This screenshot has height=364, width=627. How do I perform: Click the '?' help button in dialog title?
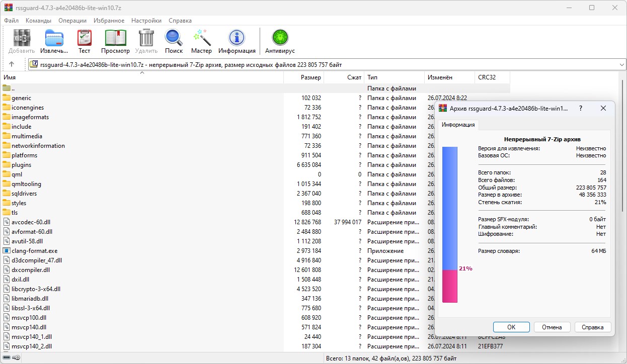[581, 108]
